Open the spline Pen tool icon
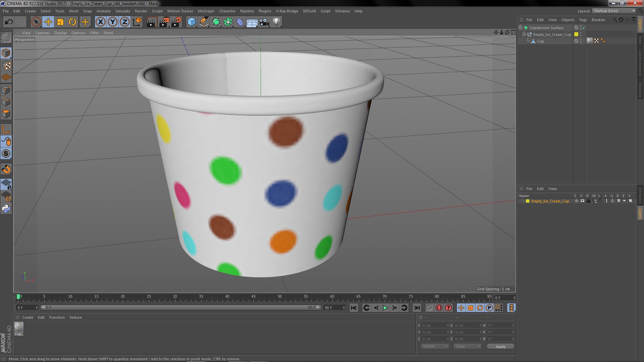This screenshot has height=362, width=644. coord(204,22)
